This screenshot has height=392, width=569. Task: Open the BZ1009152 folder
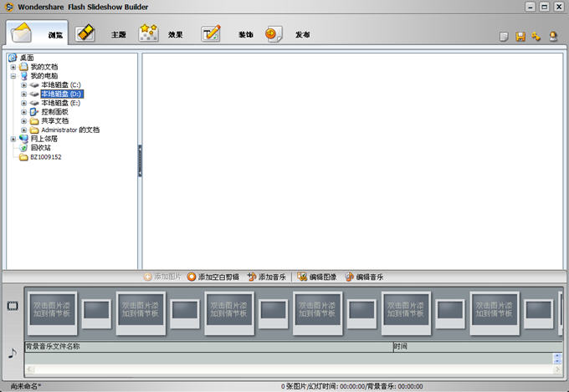click(46, 157)
